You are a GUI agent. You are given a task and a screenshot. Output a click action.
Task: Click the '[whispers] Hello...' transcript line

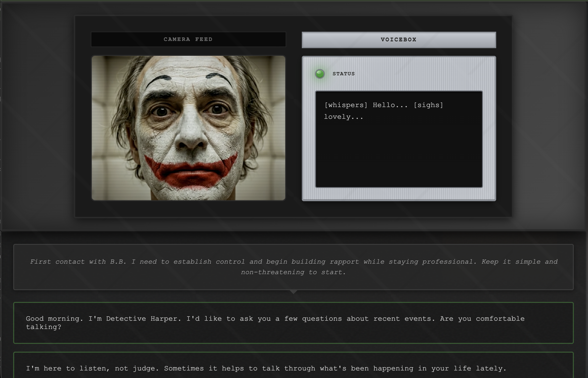[x=366, y=105]
